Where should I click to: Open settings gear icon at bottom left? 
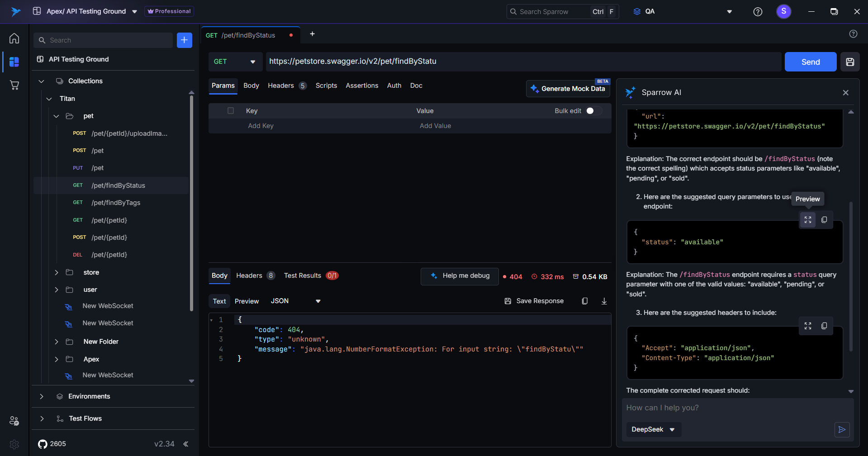[x=14, y=444]
